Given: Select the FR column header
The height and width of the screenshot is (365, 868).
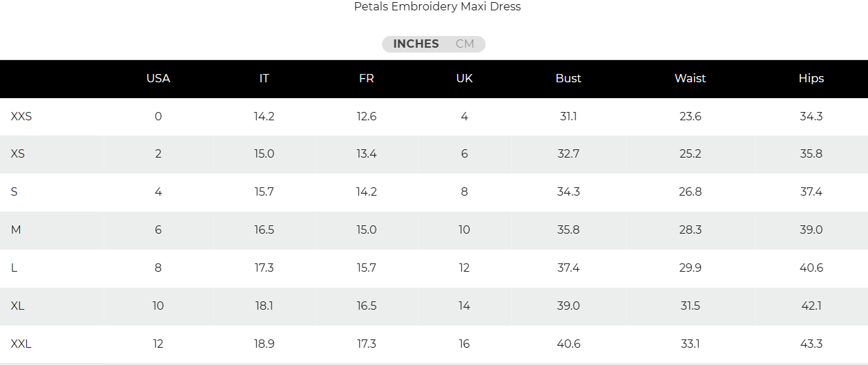Looking at the screenshot, I should [367, 79].
